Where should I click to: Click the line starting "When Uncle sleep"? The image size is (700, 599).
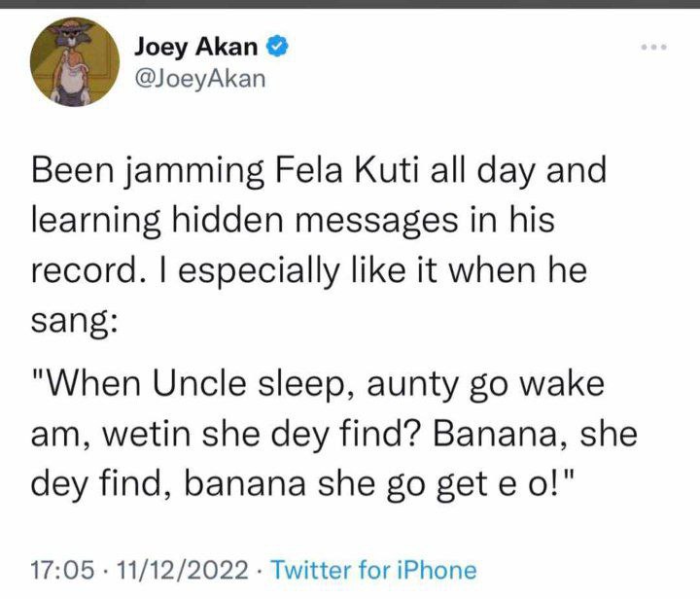[x=317, y=384]
